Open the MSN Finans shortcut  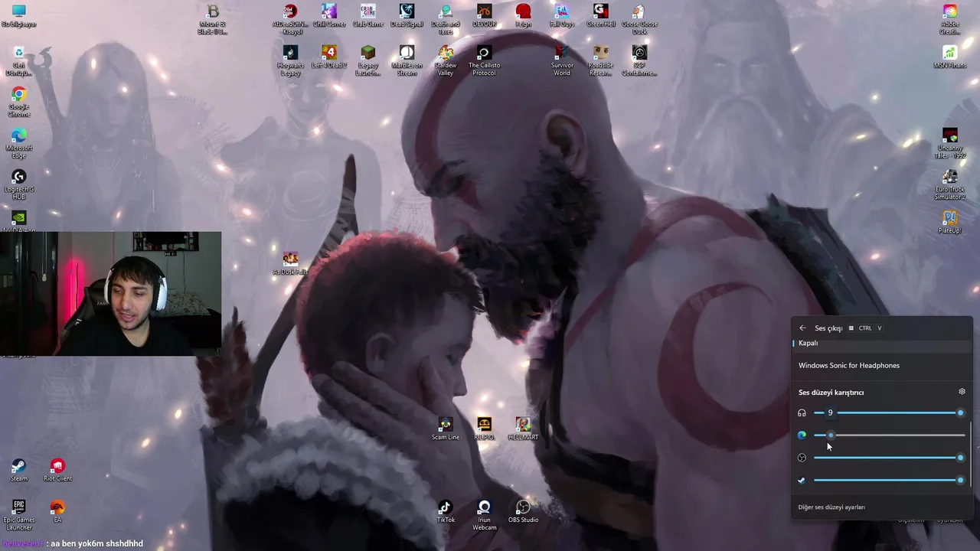(x=950, y=57)
